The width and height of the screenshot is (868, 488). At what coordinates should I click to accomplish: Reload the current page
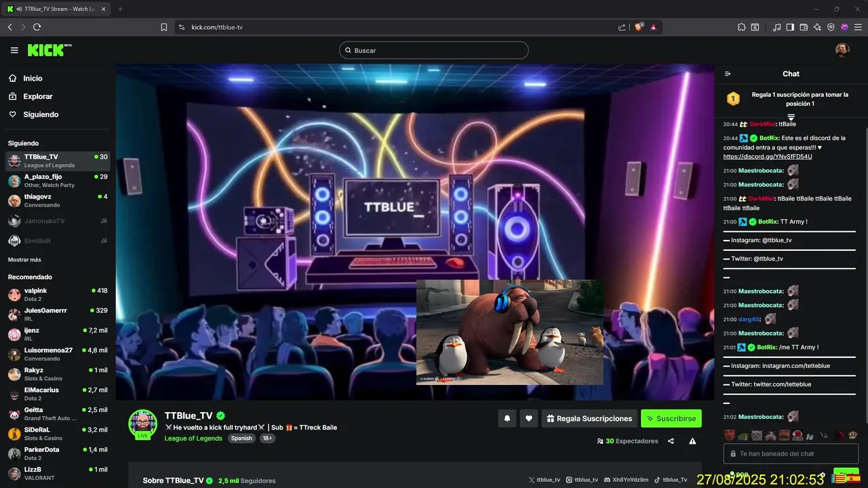(37, 27)
